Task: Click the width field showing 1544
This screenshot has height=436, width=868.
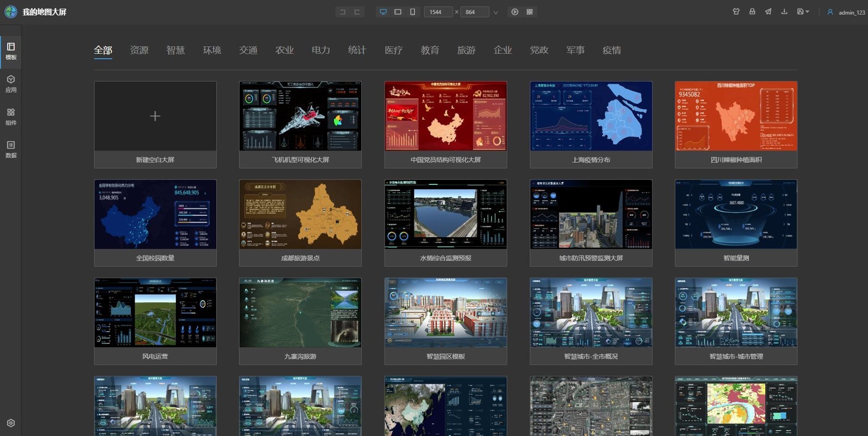Action: pyautogui.click(x=438, y=12)
